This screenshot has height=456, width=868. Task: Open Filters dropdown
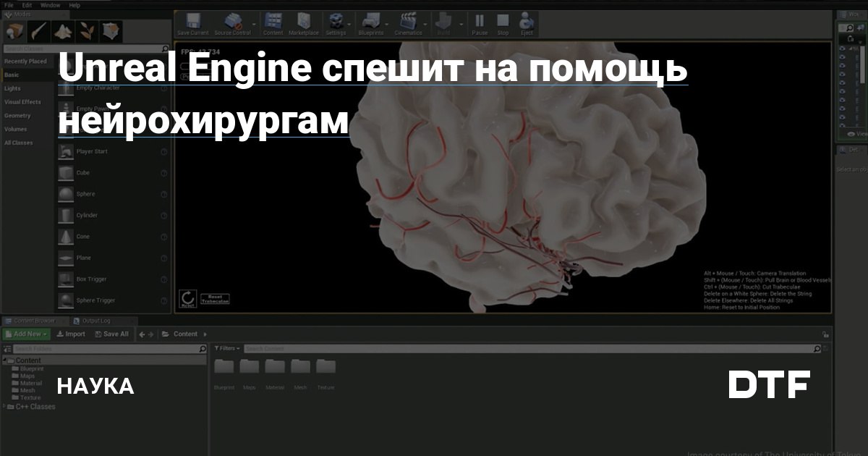point(228,349)
